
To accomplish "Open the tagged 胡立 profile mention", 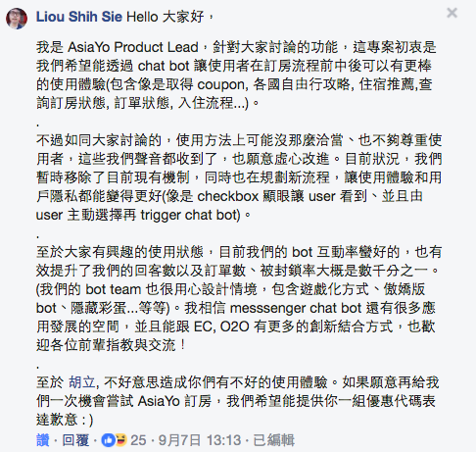I will point(82,382).
